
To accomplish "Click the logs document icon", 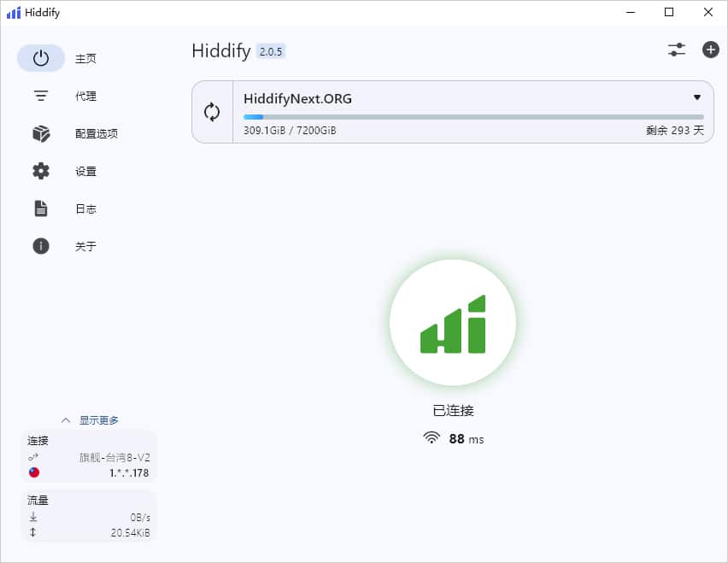I will coord(41,208).
